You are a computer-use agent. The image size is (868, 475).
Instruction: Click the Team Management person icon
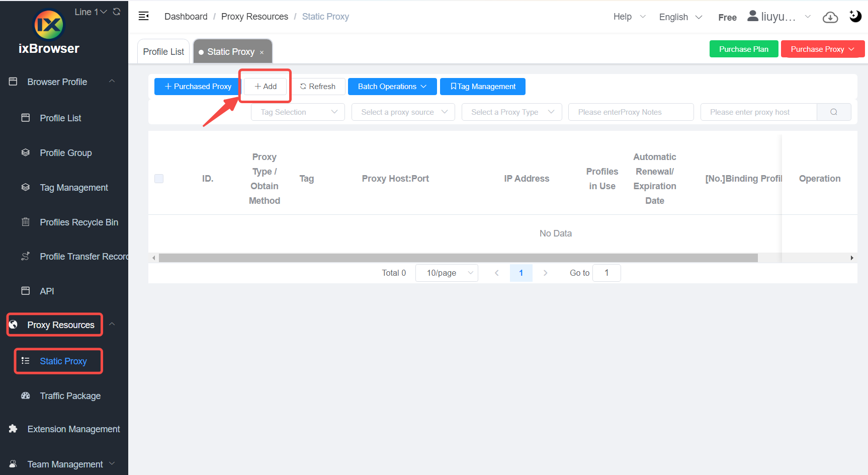coord(13,464)
